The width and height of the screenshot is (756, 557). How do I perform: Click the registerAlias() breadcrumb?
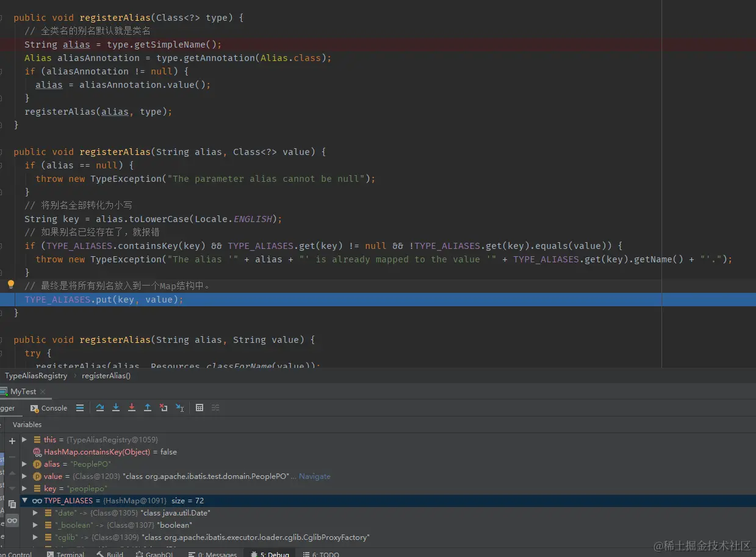[106, 376]
